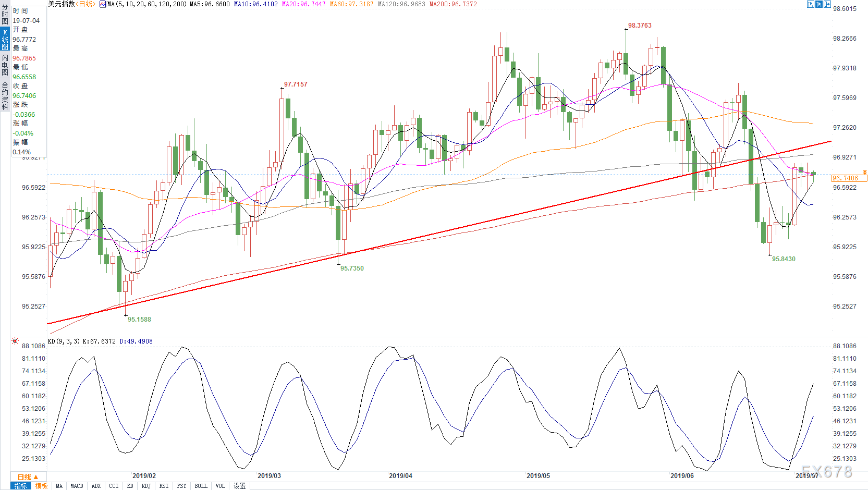Click the fit-chart-to-axes icon at top right
The height and width of the screenshot is (490, 868).
(x=811, y=4)
